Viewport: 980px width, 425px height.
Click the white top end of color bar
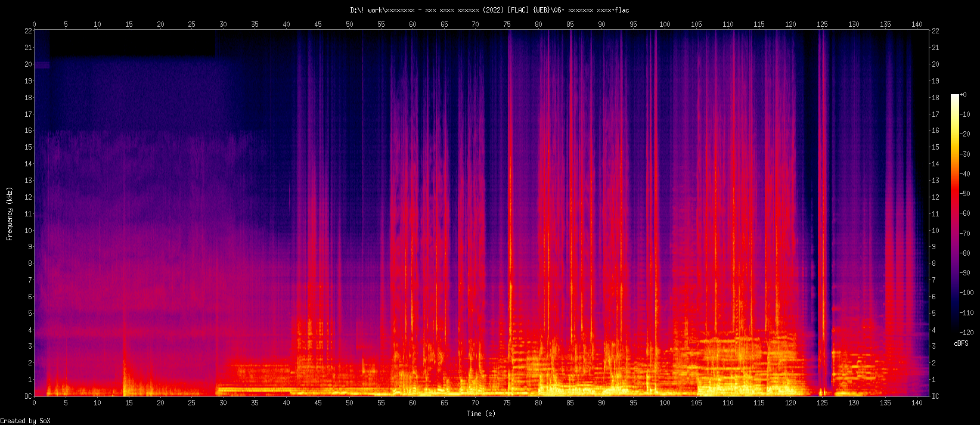954,97
